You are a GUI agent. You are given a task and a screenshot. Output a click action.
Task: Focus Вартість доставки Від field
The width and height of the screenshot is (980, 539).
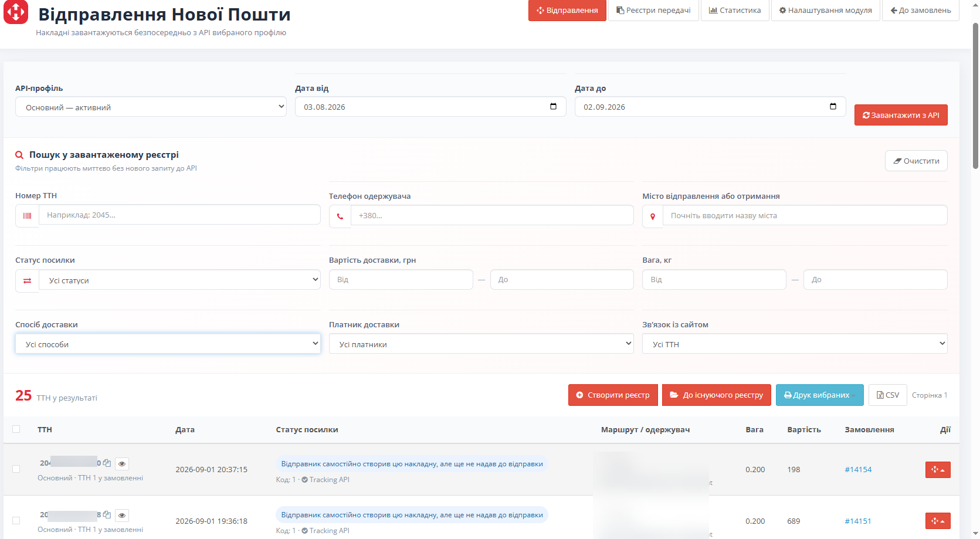(x=401, y=280)
